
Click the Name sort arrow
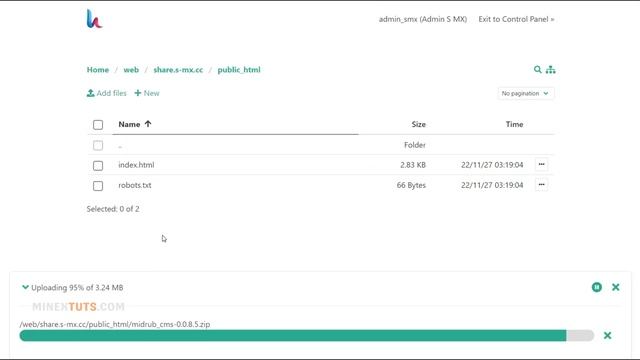148,124
